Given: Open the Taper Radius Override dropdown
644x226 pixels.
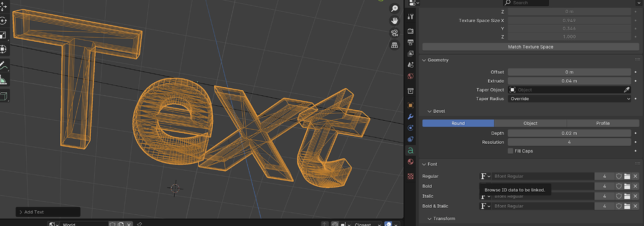Looking at the screenshot, I should [x=569, y=98].
